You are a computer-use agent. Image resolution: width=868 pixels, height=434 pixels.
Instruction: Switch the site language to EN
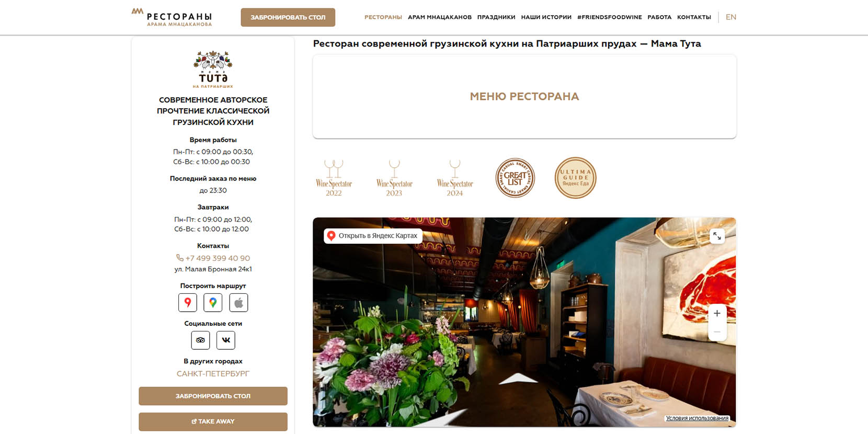click(731, 17)
